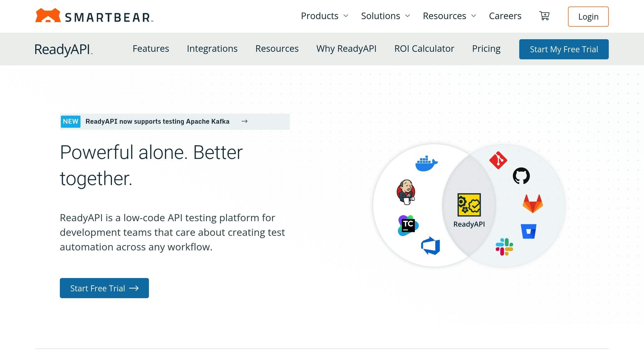Open the Integrations tab
Viewport: 644px width, 362px height.
[x=212, y=49]
